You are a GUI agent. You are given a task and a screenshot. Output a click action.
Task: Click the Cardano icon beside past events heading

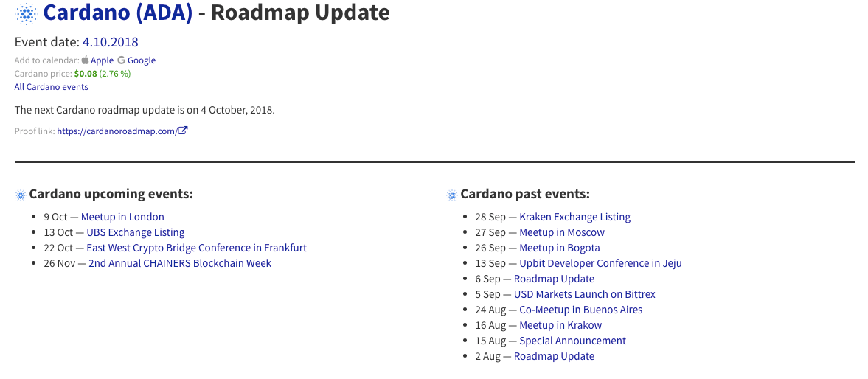[x=452, y=195]
